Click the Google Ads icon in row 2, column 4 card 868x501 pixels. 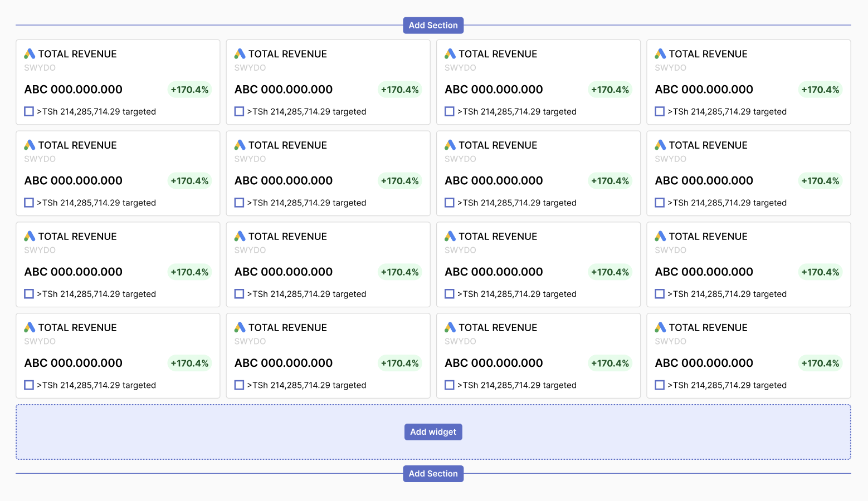tap(660, 145)
